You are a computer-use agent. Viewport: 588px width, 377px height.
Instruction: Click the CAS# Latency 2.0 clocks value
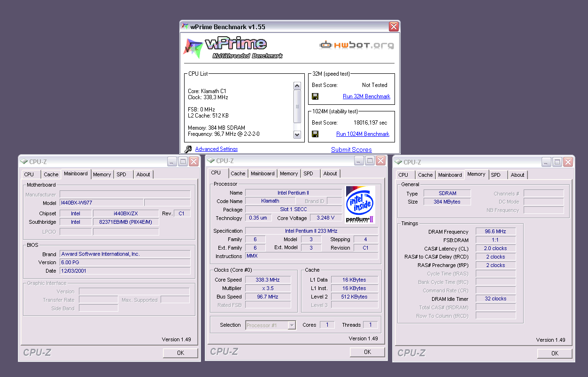click(495, 248)
